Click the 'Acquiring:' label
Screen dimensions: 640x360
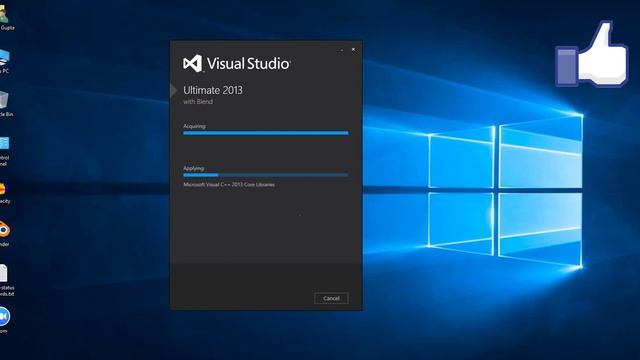(195, 126)
